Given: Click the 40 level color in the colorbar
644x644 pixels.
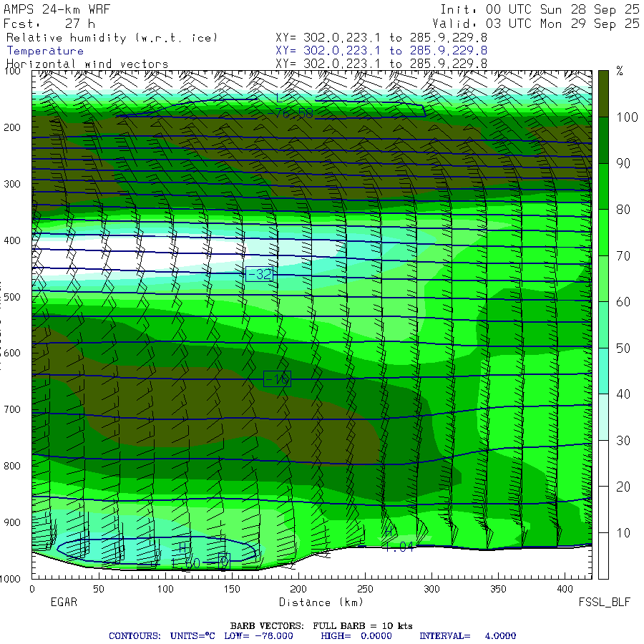Looking at the screenshot, I should 603,371.
